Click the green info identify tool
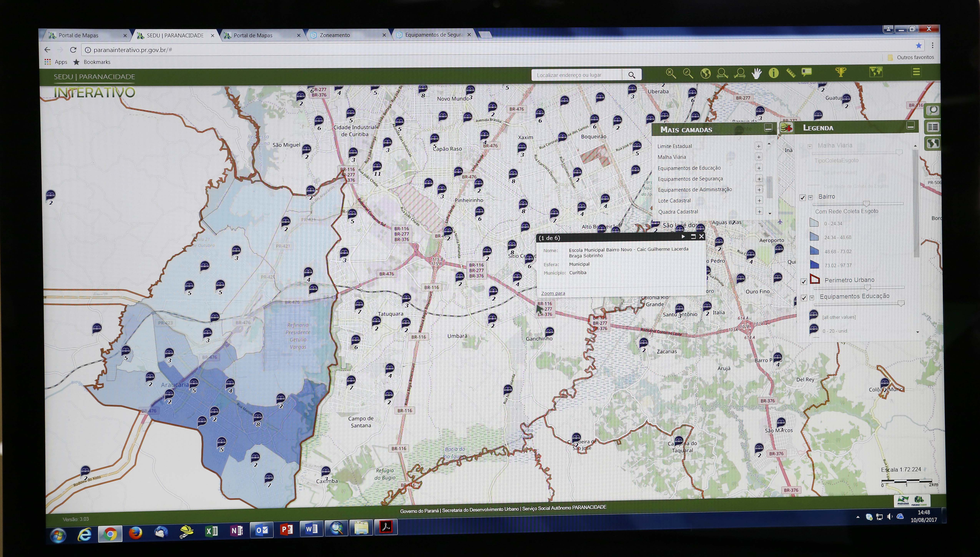980x557 pixels. click(x=774, y=73)
